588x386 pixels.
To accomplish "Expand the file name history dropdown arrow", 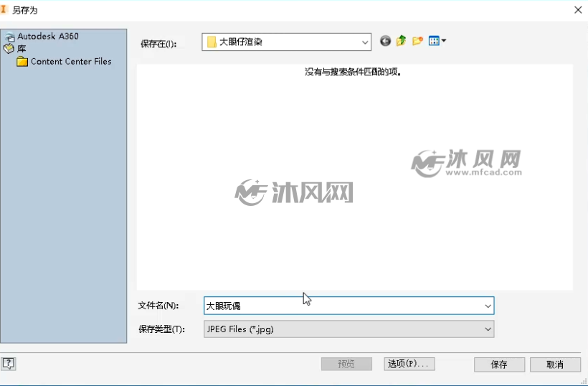I will coord(488,306).
